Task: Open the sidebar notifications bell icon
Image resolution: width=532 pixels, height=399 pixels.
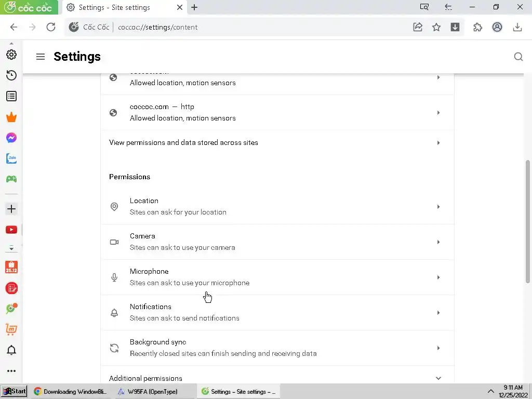Action: [x=11, y=350]
